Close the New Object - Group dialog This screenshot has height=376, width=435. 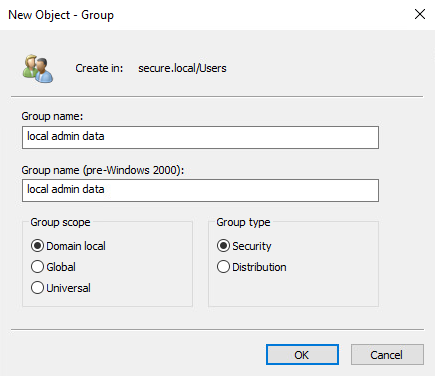pyautogui.click(x=420, y=14)
